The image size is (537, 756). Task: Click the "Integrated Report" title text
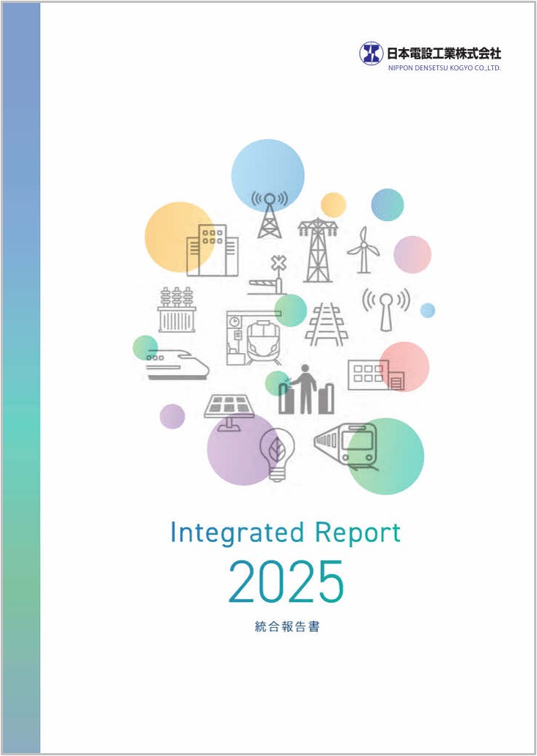[285, 533]
